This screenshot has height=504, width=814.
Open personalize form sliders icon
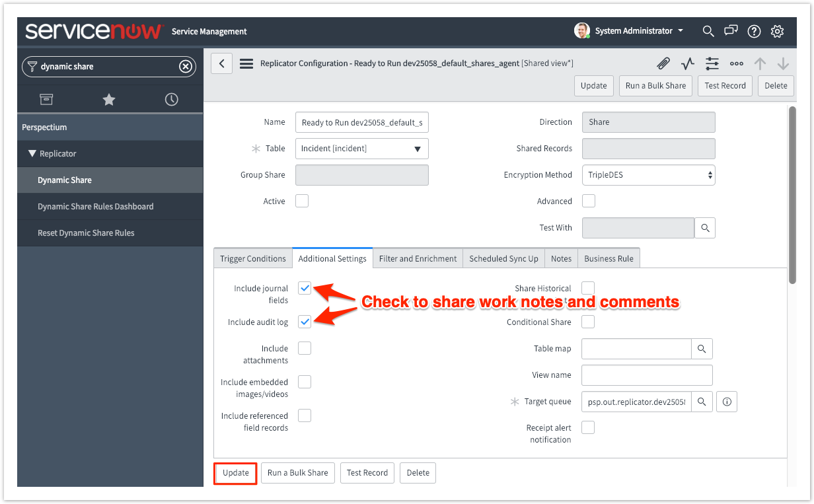[712, 63]
